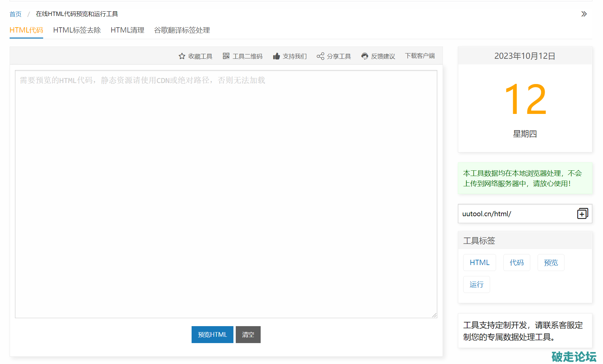
Task: Select the HTML代码 tab
Action: tap(26, 30)
